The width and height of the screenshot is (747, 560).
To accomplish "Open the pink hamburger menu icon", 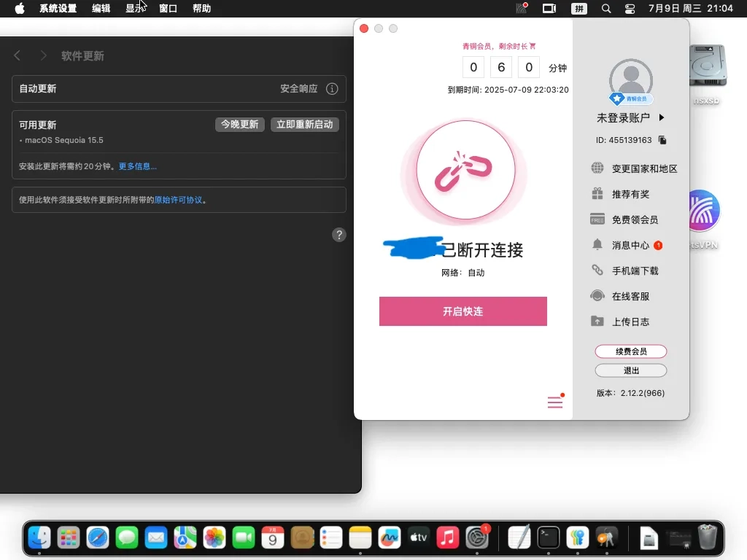I will click(x=555, y=402).
